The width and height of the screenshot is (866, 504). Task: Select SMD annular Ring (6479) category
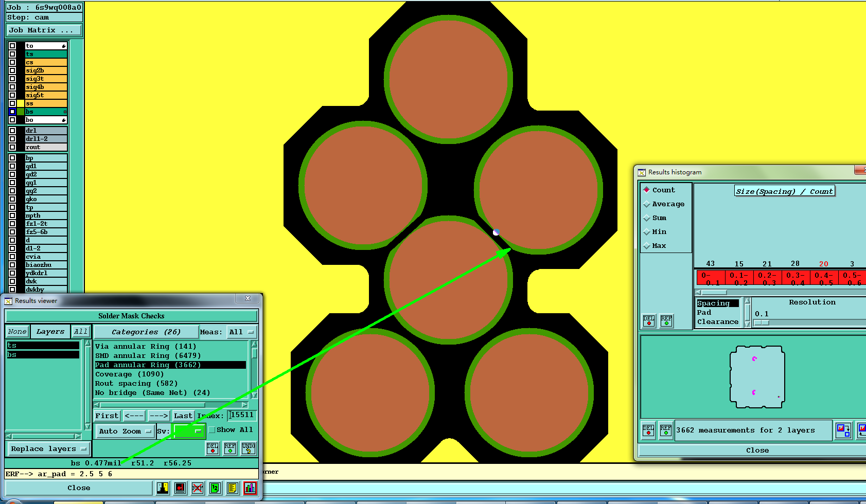click(148, 355)
